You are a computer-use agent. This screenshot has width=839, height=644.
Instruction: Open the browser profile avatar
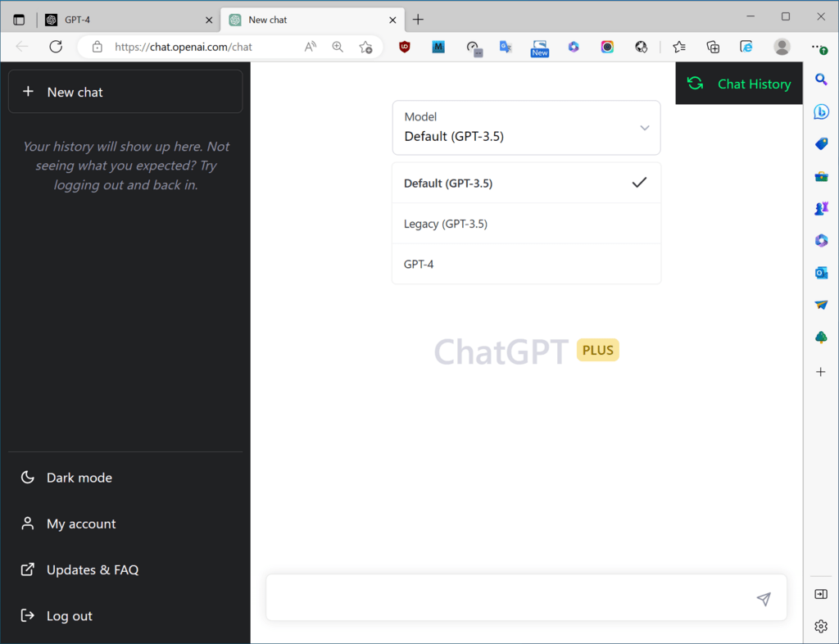pyautogui.click(x=782, y=47)
